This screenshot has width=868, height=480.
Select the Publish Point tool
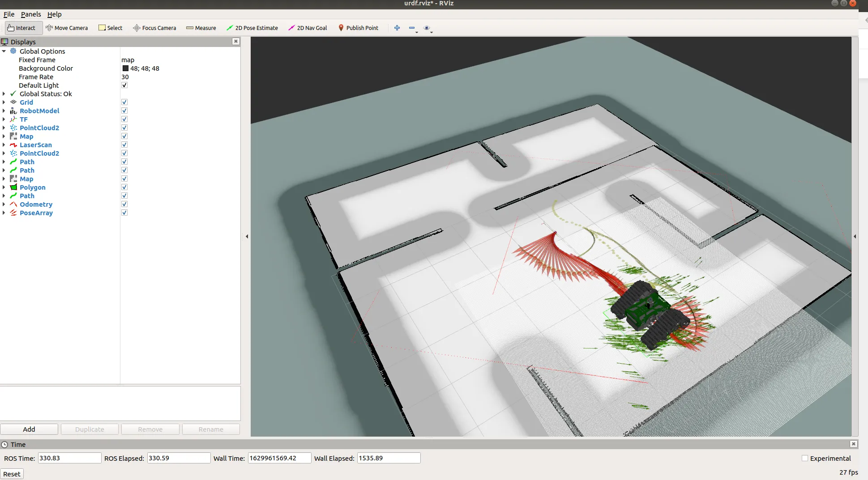tap(358, 28)
